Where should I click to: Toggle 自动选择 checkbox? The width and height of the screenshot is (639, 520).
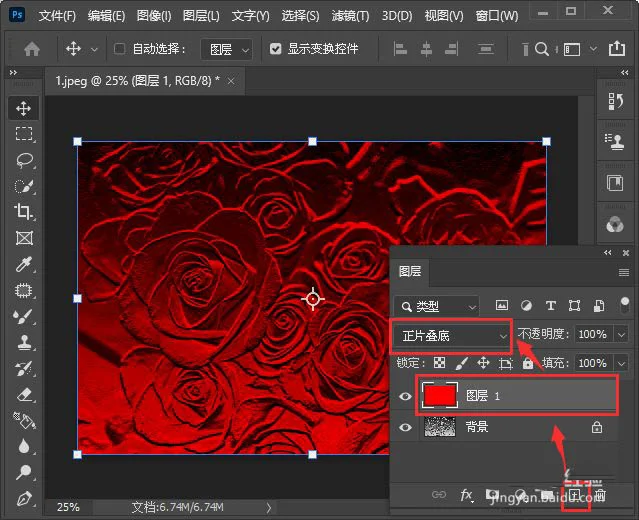click(119, 49)
